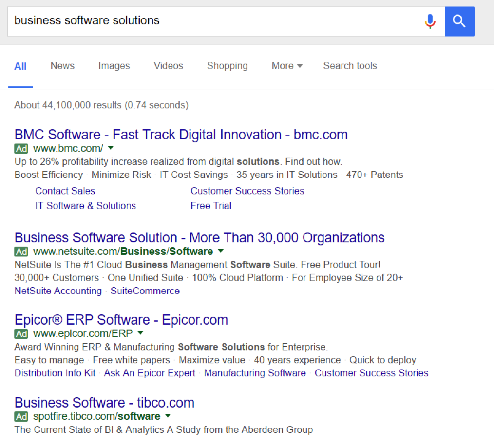Expand dropdown arrow next to epicor.com/ERP
The image size is (494, 448).
[140, 332]
